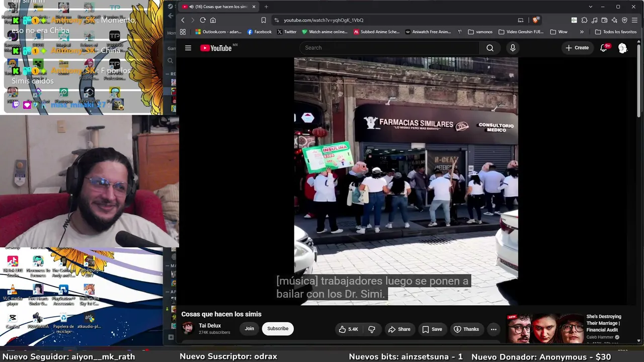This screenshot has height=362, width=644.
Task: Open the browser hamburger menu
Action: [x=634, y=20]
